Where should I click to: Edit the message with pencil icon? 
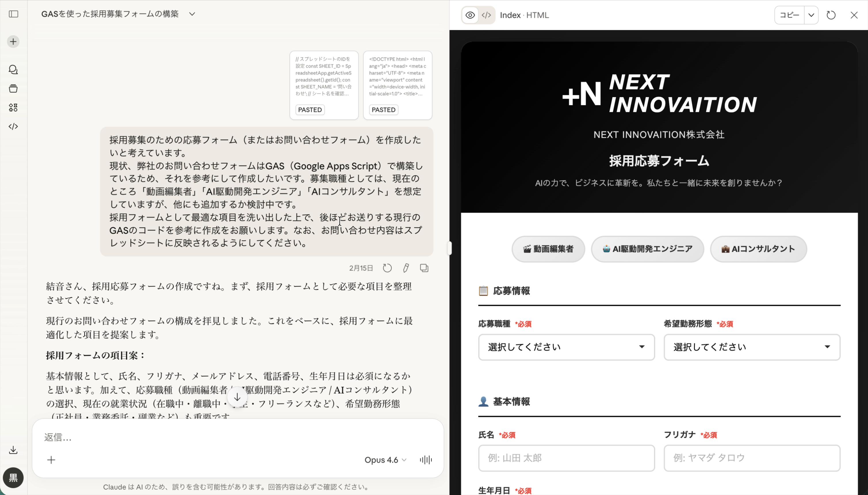pos(406,268)
